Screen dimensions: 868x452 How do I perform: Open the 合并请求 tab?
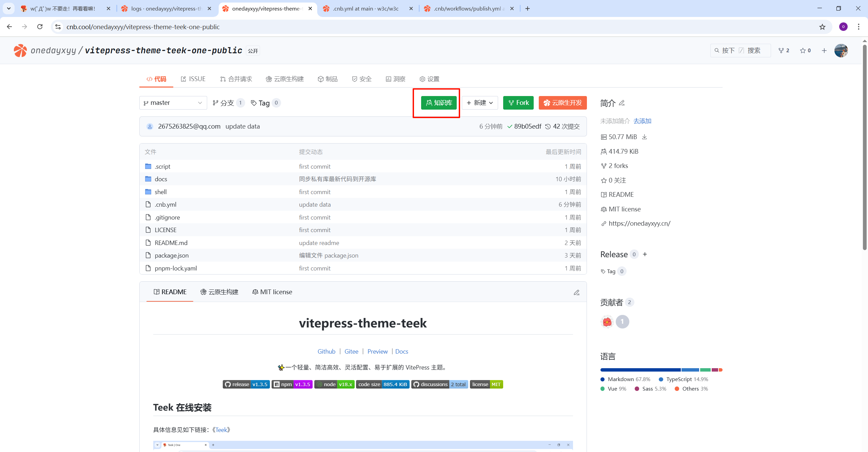pyautogui.click(x=236, y=79)
